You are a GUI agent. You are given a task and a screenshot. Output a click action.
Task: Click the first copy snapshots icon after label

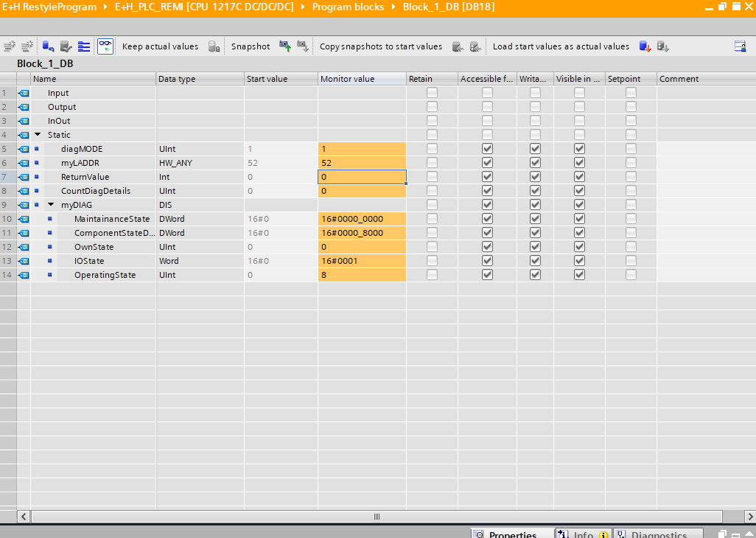tap(458, 46)
